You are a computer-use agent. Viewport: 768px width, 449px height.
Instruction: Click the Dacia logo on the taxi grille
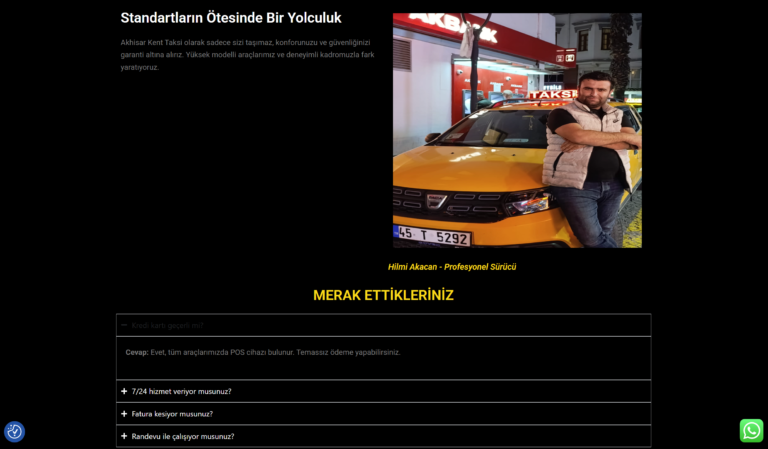click(436, 201)
